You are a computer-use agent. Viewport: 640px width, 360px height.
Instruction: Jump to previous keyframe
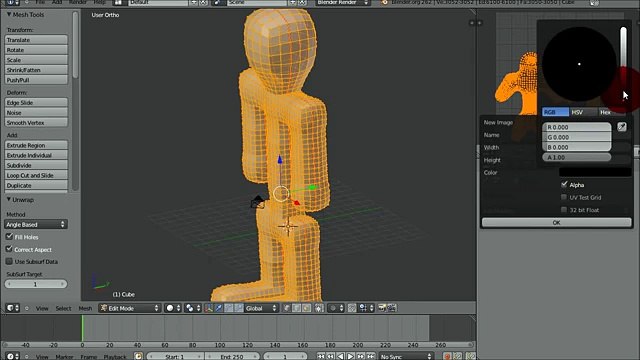point(331,357)
